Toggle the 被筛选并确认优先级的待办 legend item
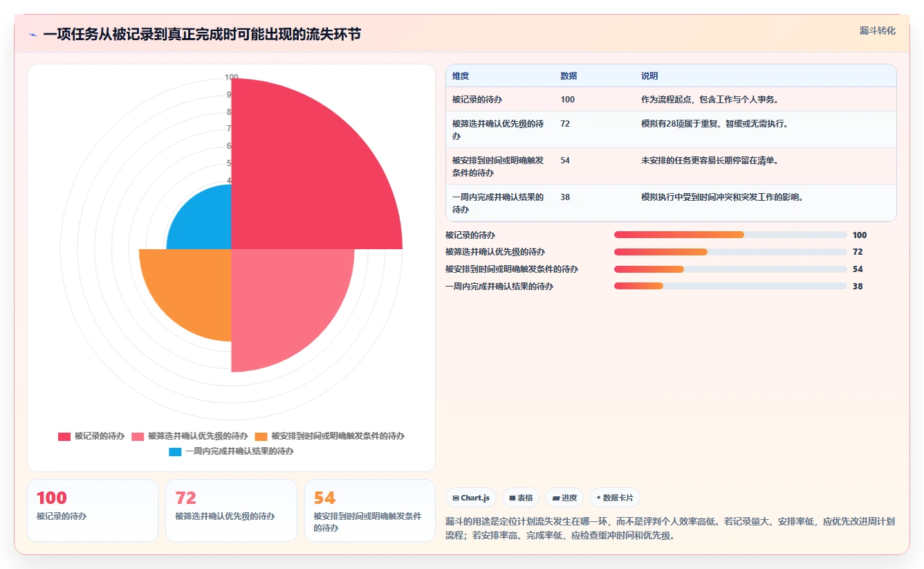 [x=190, y=436]
